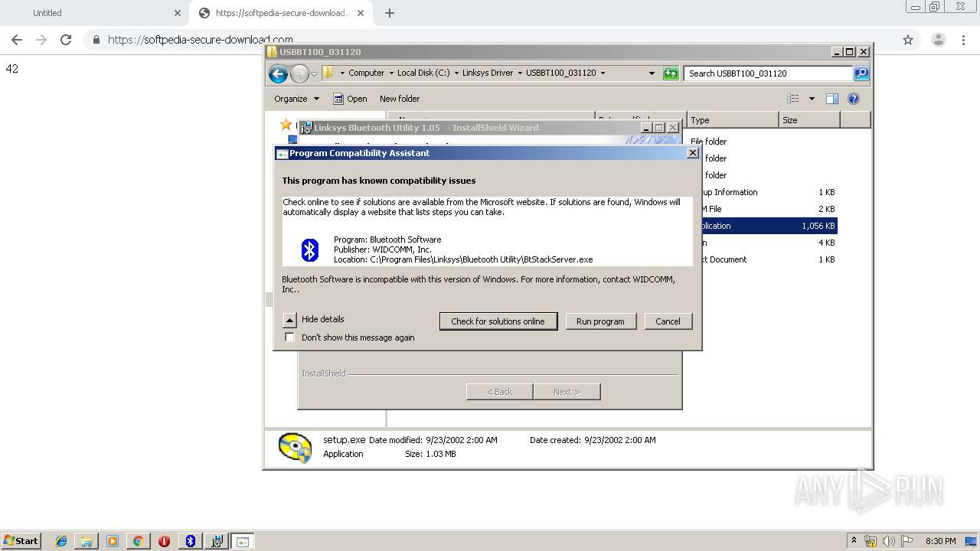Click the Bluetooth logo in the dialog
This screenshot has width=980, height=551.
click(309, 249)
